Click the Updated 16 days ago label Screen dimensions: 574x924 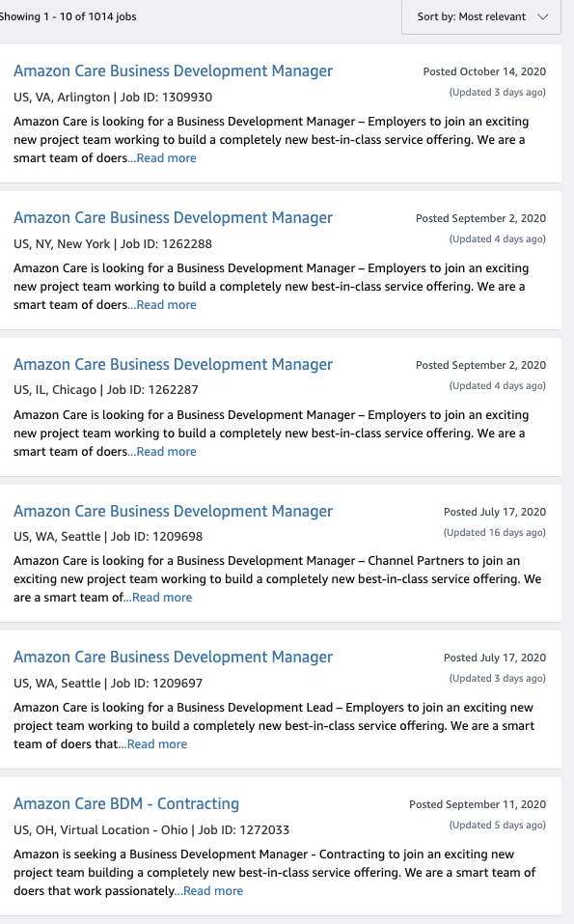pyautogui.click(x=495, y=532)
